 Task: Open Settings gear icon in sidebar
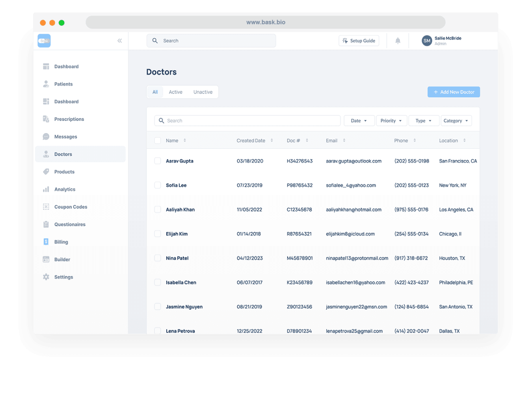click(46, 277)
